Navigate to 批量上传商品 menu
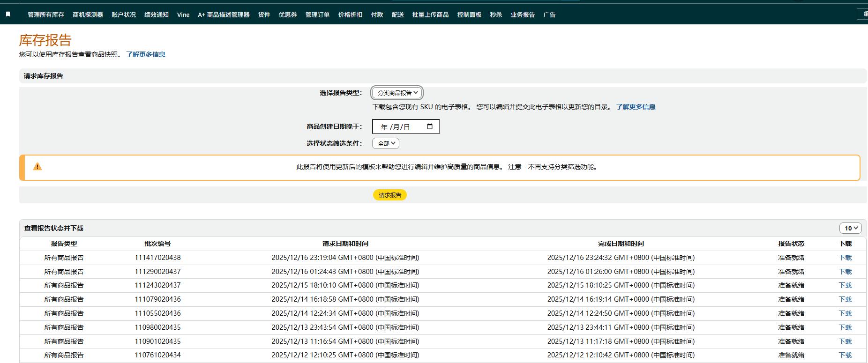 click(430, 15)
